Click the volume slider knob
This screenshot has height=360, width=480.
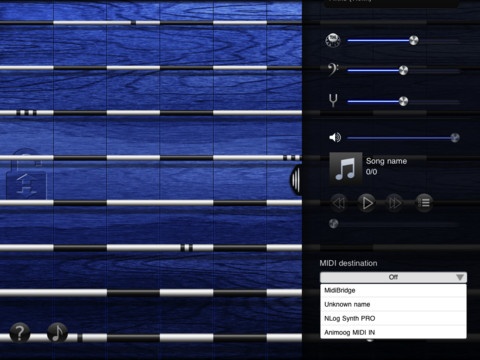(x=455, y=138)
